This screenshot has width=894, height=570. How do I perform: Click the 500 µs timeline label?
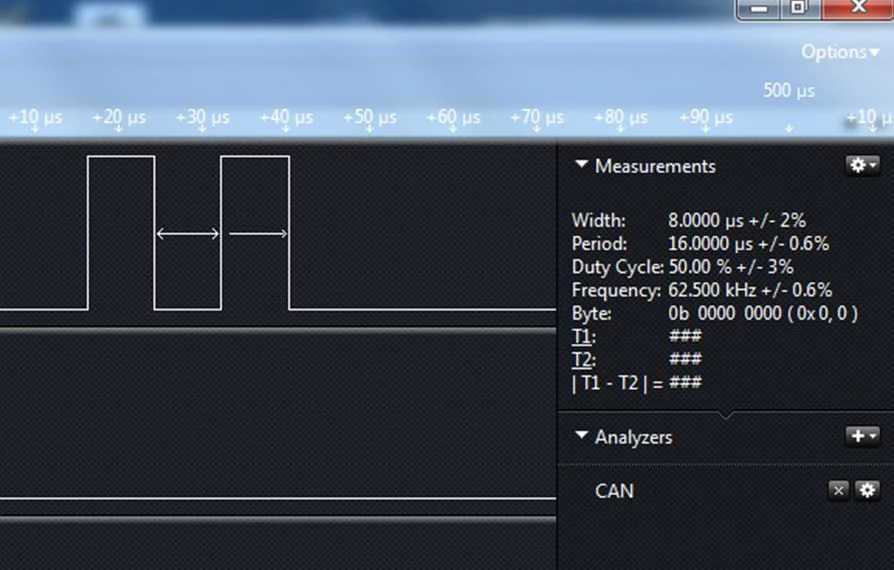coord(789,91)
